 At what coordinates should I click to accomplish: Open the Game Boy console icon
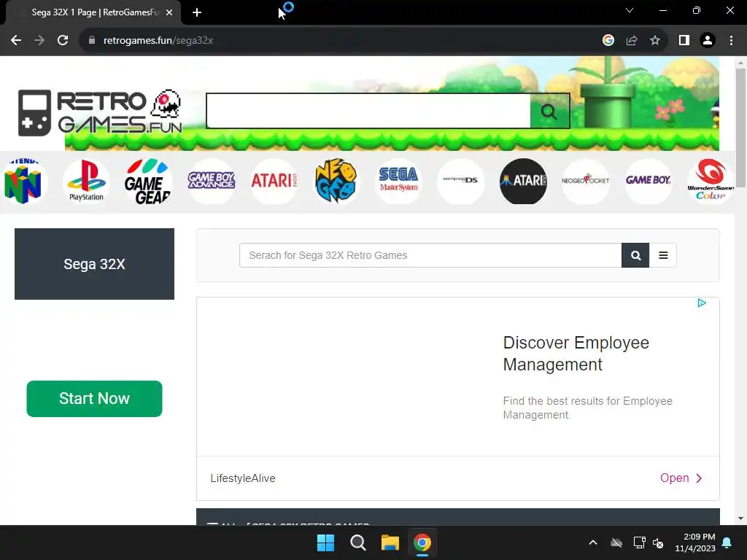click(x=648, y=182)
